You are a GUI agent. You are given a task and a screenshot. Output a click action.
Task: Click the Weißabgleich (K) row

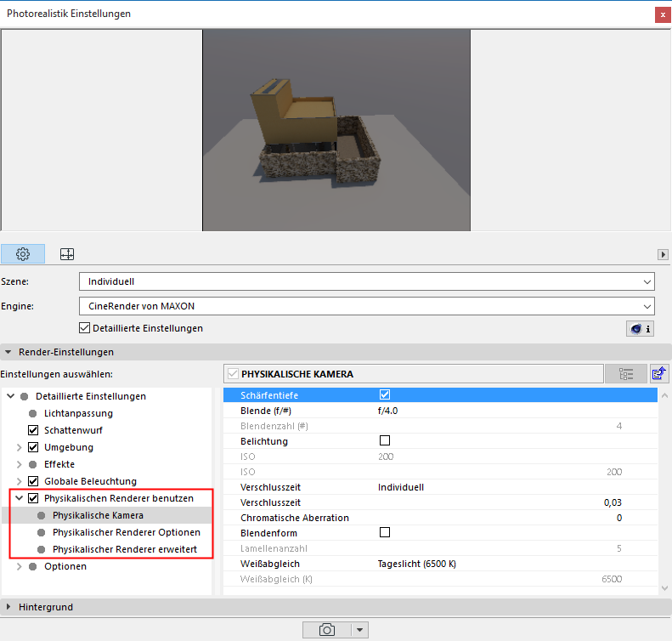pos(440,579)
